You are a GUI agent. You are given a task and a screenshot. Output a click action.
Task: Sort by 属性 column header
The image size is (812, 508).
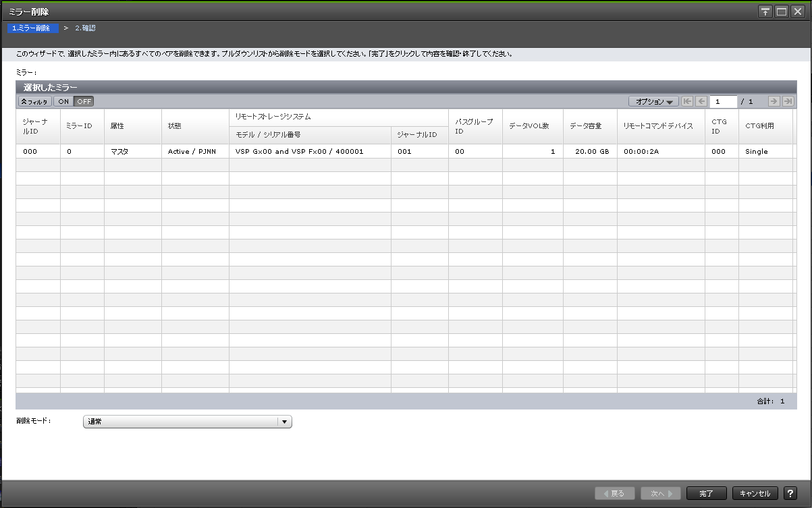(133, 126)
